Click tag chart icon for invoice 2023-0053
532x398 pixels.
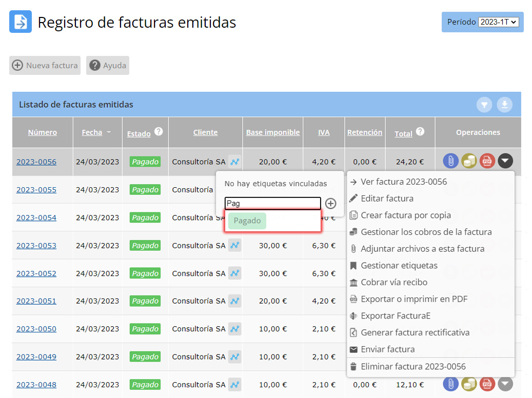tap(235, 245)
